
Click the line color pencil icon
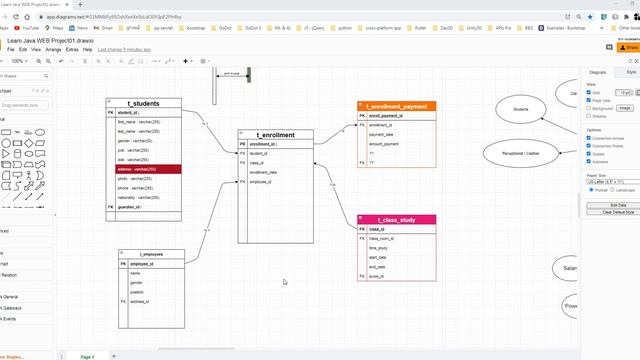click(x=131, y=61)
